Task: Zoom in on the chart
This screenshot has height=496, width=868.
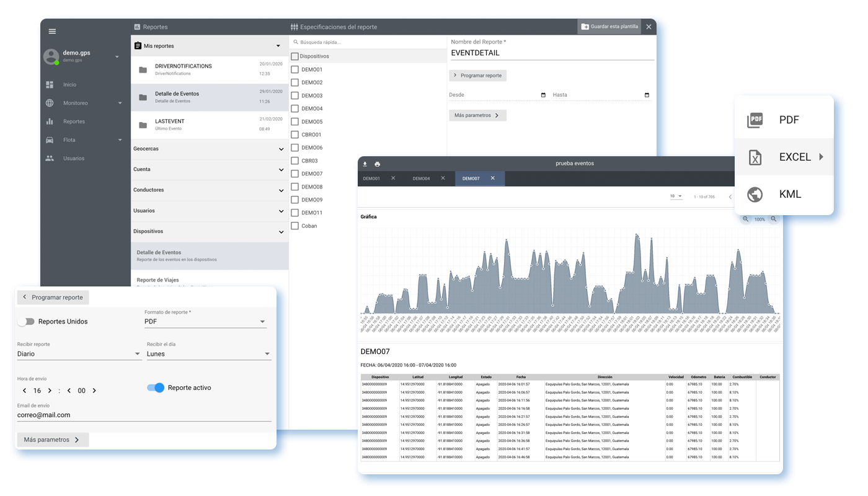Action: pos(745,219)
